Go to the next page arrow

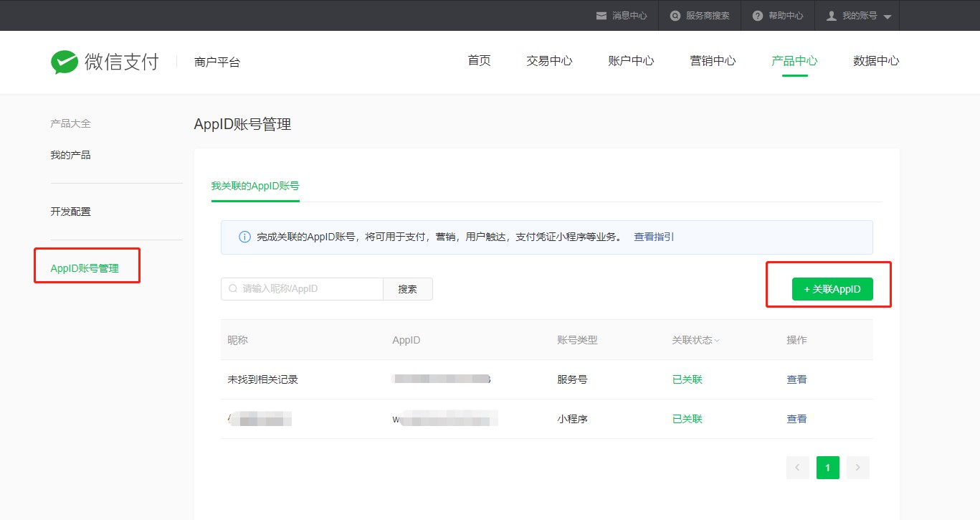858,468
